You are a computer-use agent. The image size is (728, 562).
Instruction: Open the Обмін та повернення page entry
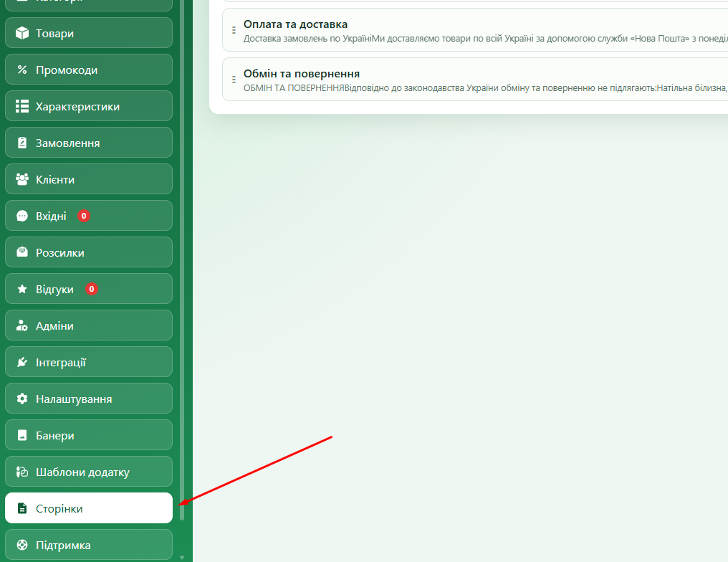coord(475,80)
